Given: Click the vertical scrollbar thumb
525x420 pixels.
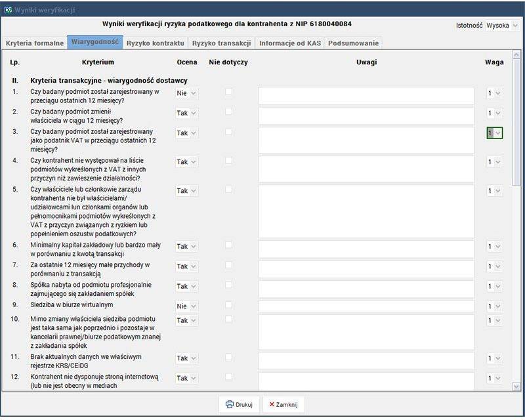Looking at the screenshot, I should tap(516, 122).
